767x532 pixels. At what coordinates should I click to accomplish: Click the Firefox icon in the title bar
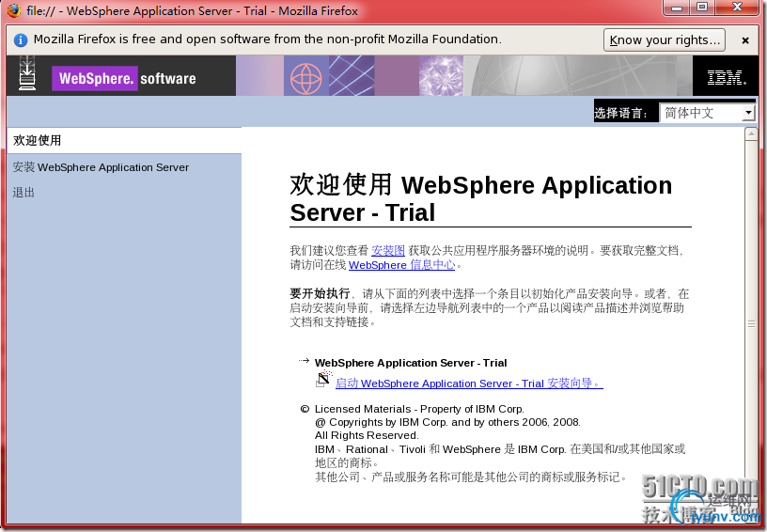click(x=13, y=9)
